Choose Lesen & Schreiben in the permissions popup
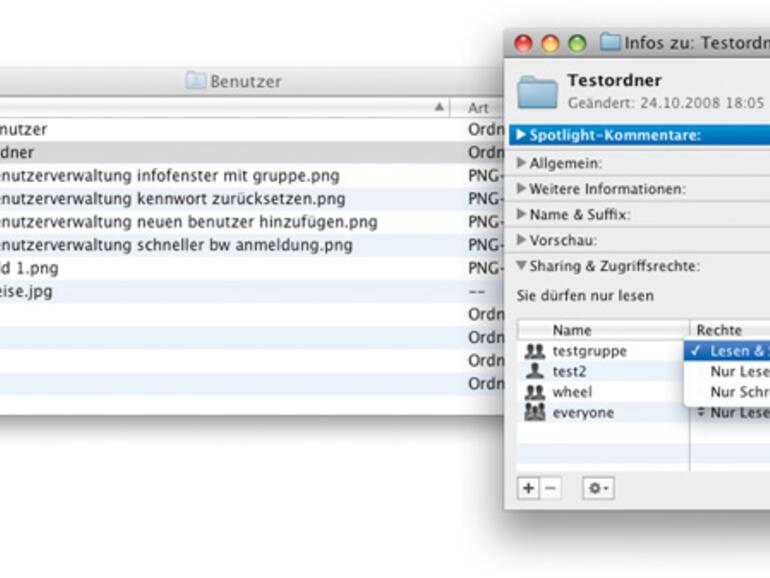The image size is (770, 578). coord(727,351)
